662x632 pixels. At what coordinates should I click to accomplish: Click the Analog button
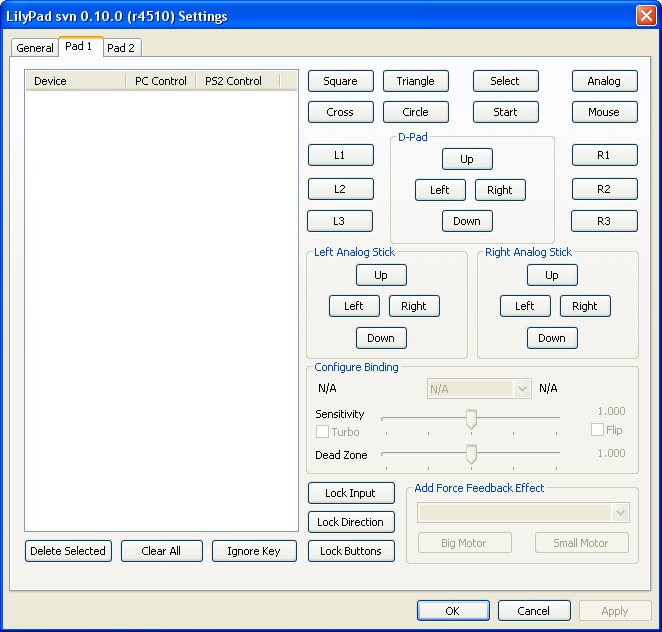click(x=605, y=81)
